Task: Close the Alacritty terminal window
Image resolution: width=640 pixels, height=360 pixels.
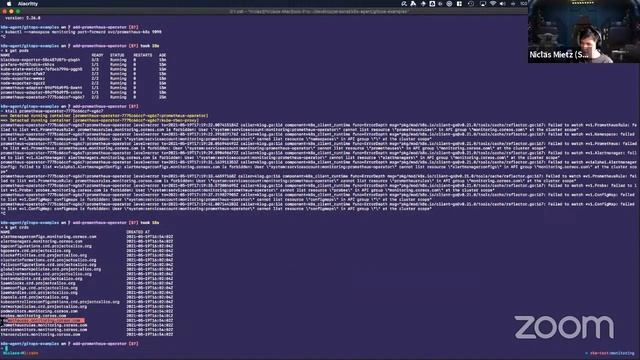Action: tap(4, 11)
